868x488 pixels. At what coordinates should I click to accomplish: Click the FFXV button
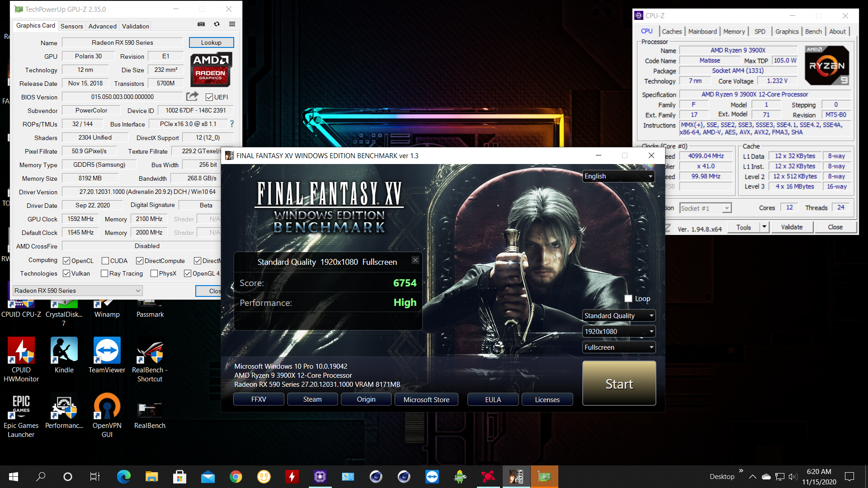[x=259, y=399]
